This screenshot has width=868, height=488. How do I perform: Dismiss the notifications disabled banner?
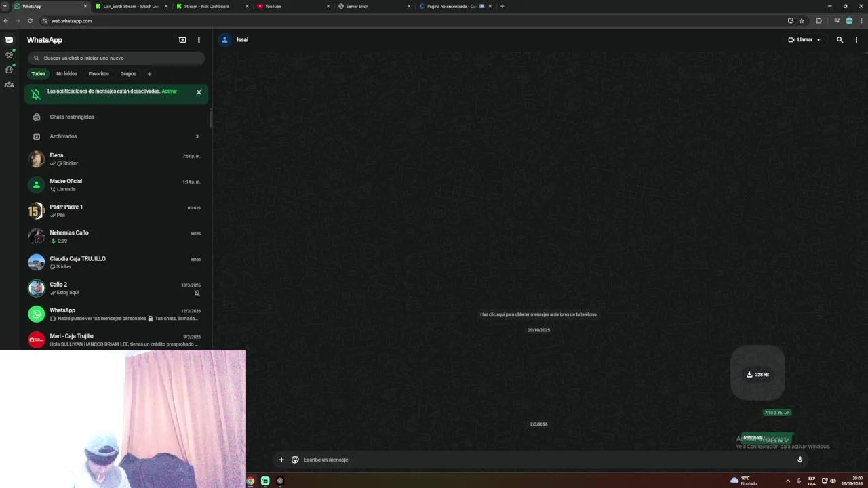[199, 92]
